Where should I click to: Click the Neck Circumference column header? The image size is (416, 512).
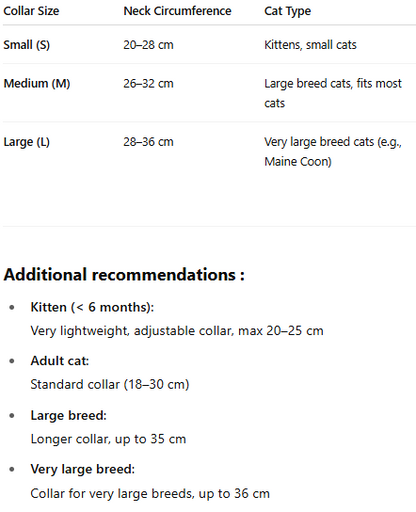pos(177,11)
